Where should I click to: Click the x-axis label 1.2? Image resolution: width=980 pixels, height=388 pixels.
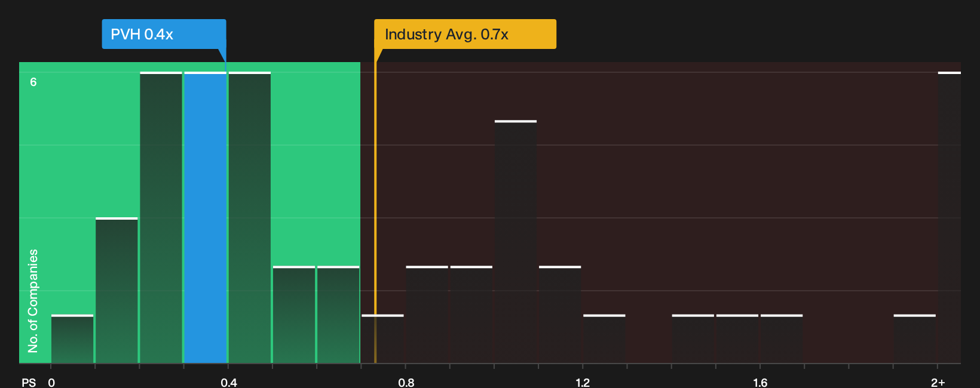pos(583,382)
